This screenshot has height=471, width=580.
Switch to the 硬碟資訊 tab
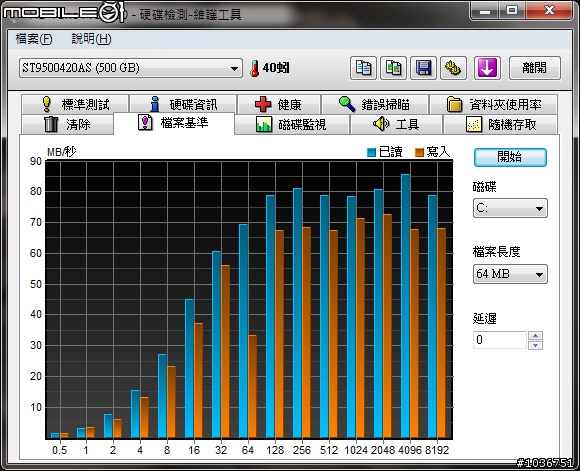pos(183,105)
